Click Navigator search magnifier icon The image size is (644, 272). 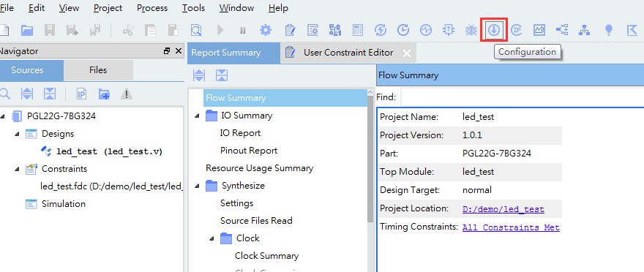pos(4,94)
